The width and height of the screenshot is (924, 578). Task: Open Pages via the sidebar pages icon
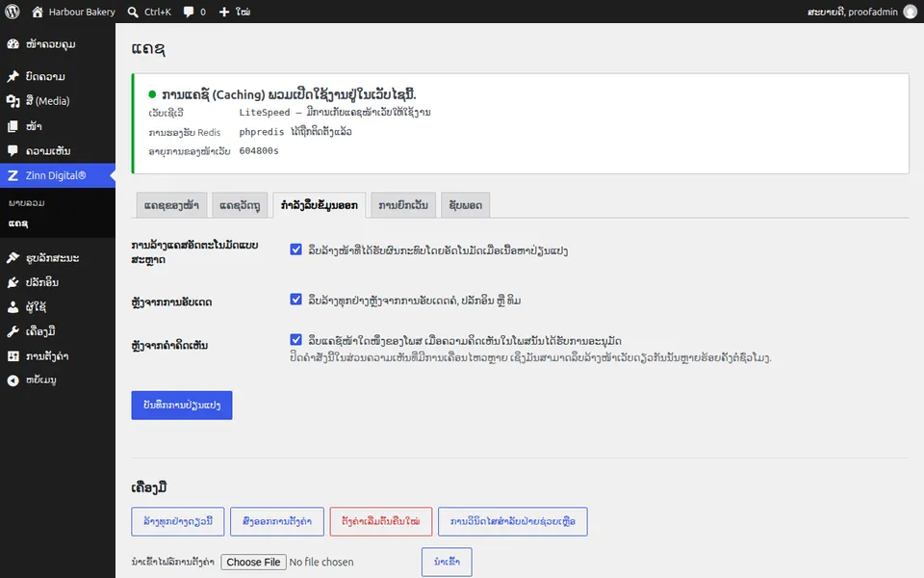pyautogui.click(x=13, y=125)
